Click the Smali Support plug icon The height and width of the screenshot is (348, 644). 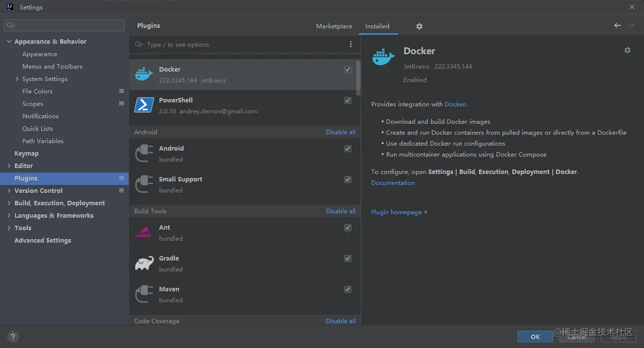coord(144,184)
